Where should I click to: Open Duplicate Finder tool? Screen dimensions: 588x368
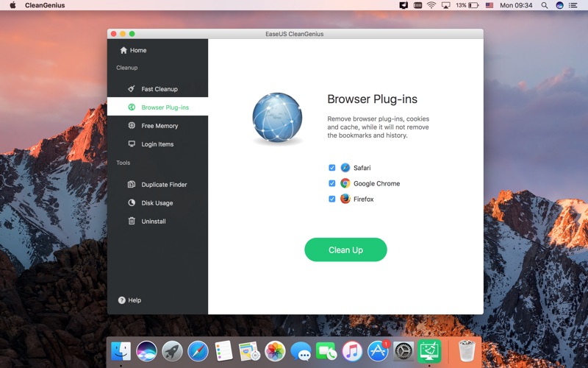pyautogui.click(x=157, y=185)
